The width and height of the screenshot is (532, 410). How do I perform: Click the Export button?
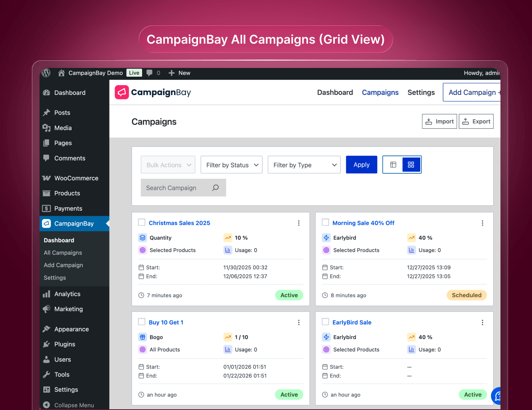(476, 121)
